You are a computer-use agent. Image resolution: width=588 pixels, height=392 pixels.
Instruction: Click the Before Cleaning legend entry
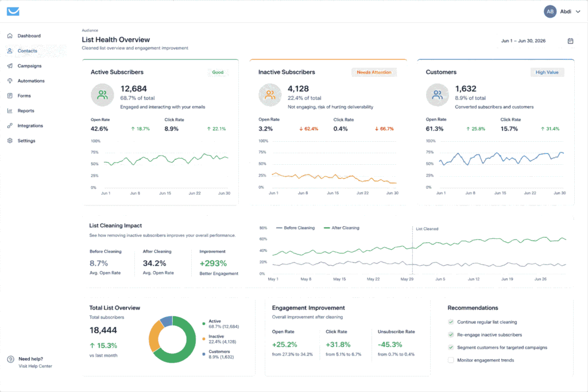tap(296, 228)
